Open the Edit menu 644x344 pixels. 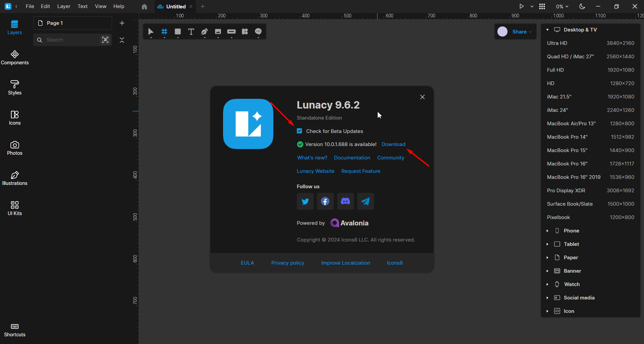click(x=45, y=6)
